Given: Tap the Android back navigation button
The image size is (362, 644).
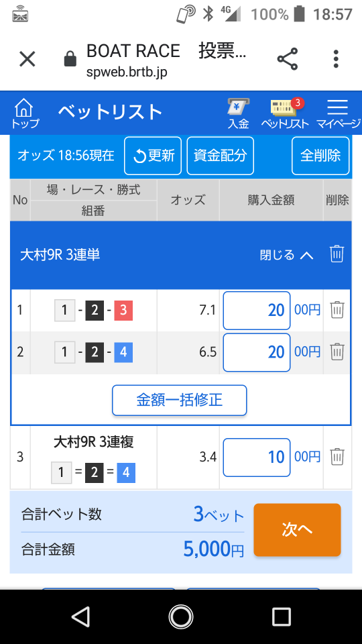Looking at the screenshot, I should pyautogui.click(x=80, y=617).
